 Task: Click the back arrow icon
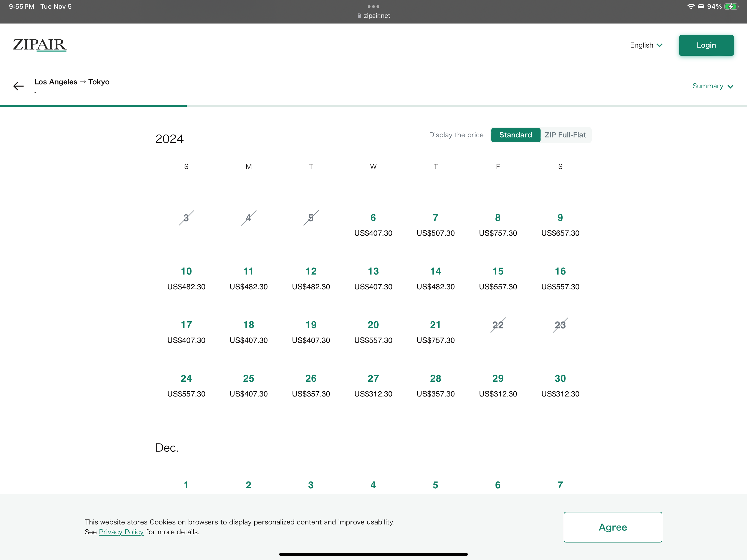pyautogui.click(x=19, y=86)
